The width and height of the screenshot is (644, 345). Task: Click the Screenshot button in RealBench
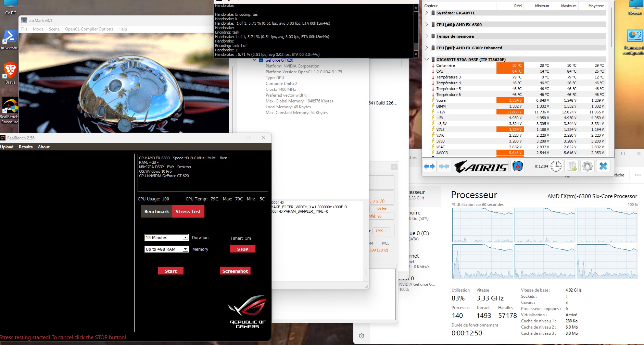point(235,271)
